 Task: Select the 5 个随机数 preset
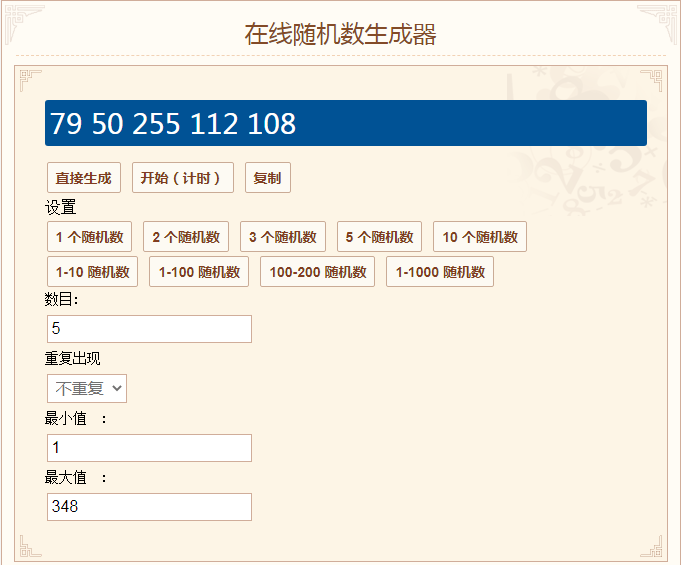point(379,237)
